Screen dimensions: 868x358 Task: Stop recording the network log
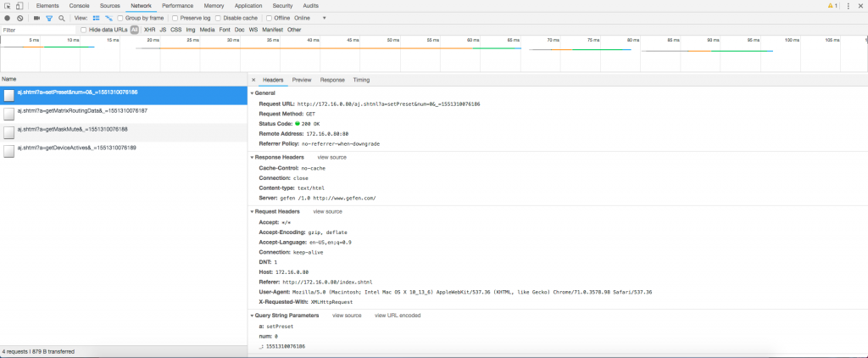tap(7, 17)
